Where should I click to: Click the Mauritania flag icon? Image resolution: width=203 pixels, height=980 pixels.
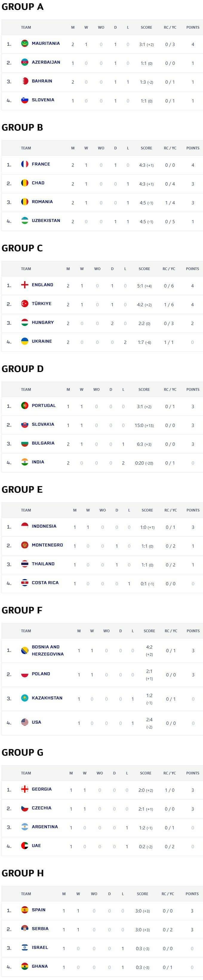[x=25, y=43]
